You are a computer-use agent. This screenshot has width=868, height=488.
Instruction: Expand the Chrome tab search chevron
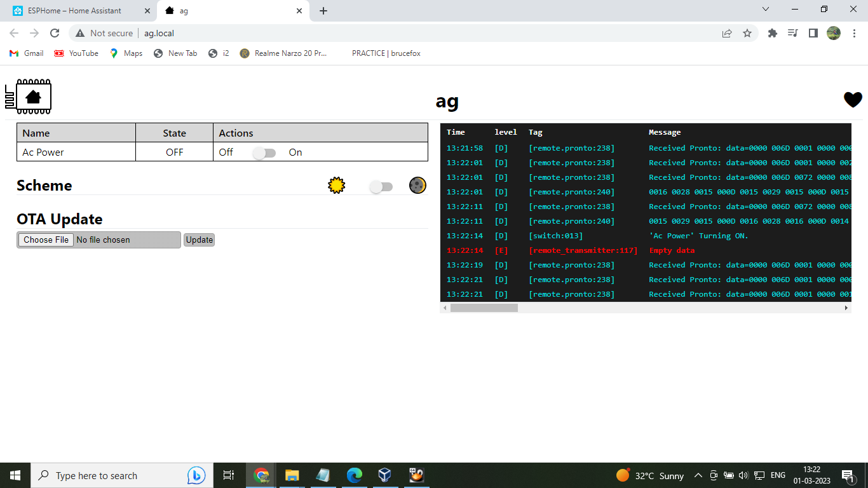[765, 10]
